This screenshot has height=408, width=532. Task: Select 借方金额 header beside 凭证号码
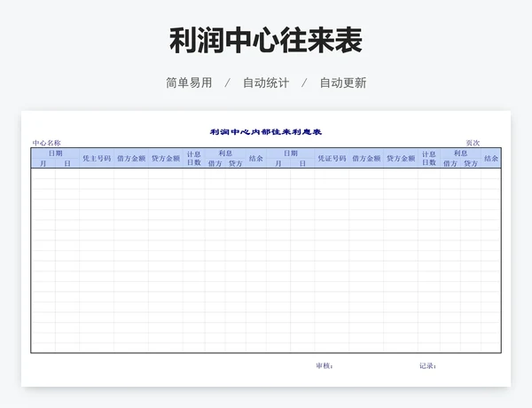(366, 158)
